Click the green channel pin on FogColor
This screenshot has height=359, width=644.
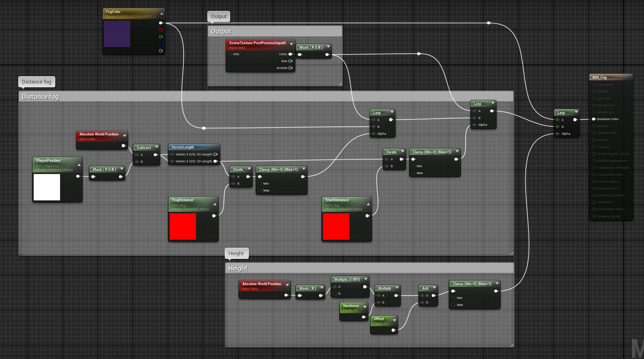161,37
